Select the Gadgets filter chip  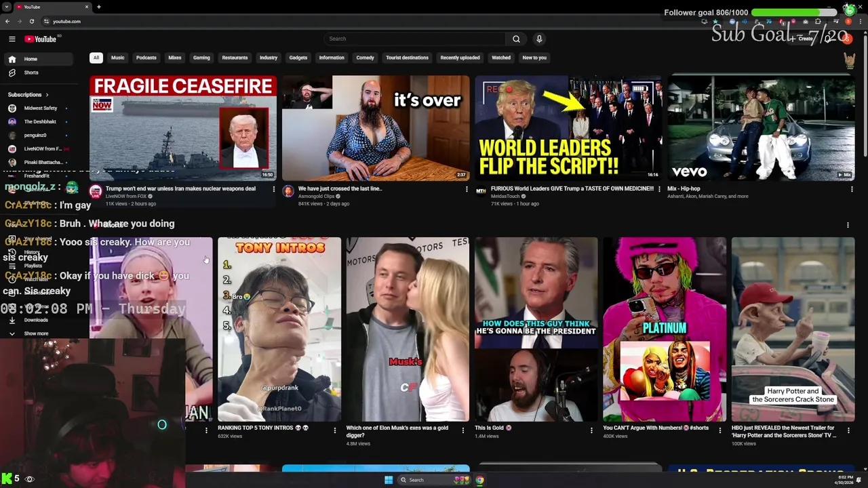point(298,58)
